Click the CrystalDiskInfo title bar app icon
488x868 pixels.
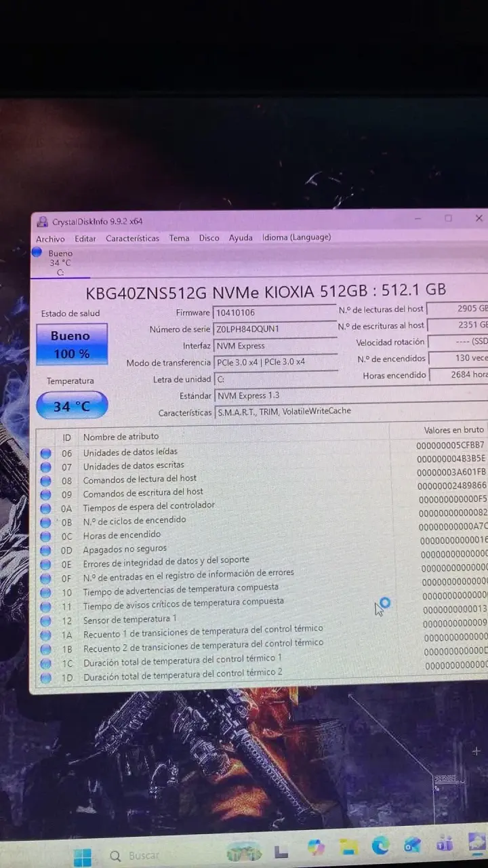pyautogui.click(x=43, y=222)
